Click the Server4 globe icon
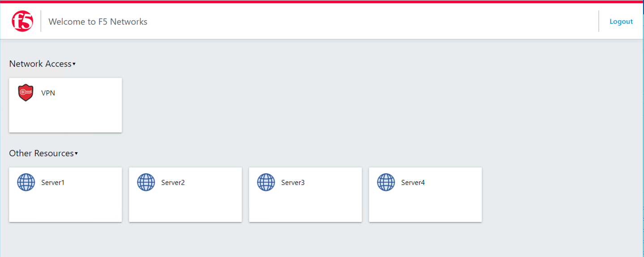The height and width of the screenshot is (257, 644). pos(386,182)
